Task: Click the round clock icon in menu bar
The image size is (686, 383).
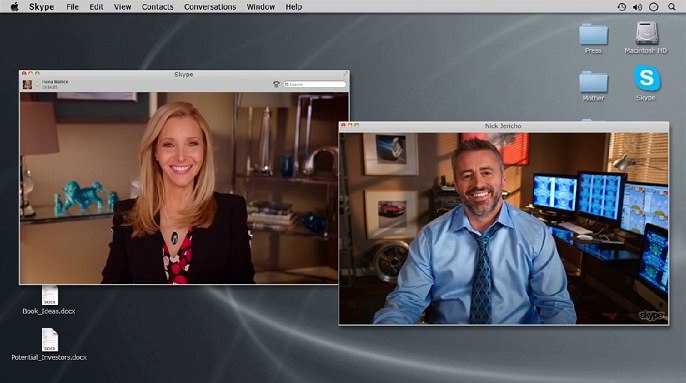Action: point(654,7)
